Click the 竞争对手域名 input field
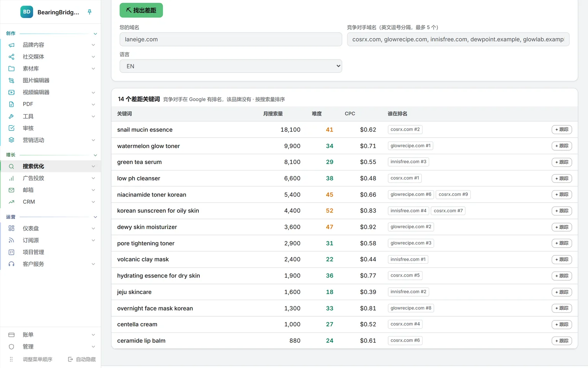The width and height of the screenshot is (588, 368). coord(458,39)
